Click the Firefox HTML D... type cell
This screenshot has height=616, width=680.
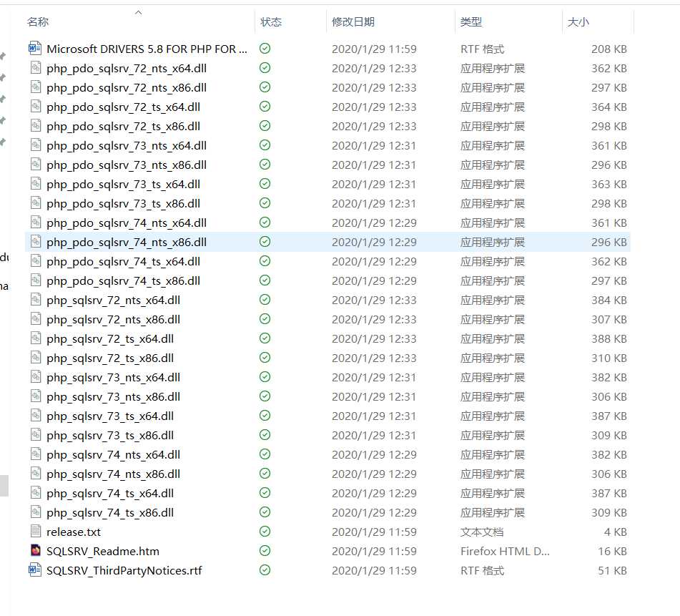[505, 552]
